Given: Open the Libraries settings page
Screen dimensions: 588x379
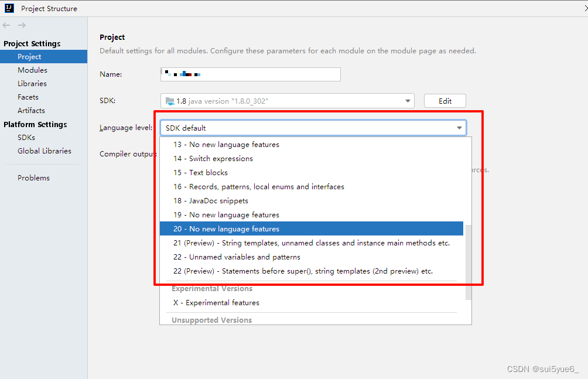Looking at the screenshot, I should (x=32, y=83).
